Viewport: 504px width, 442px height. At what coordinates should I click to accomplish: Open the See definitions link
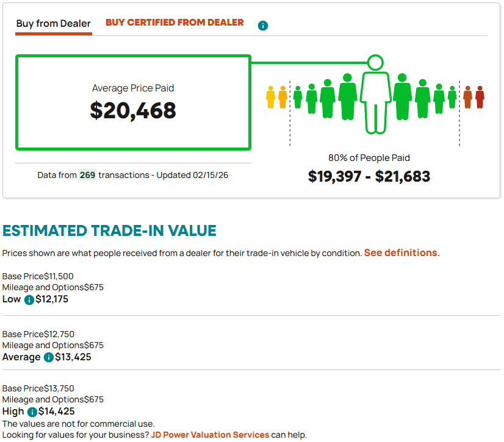click(401, 252)
